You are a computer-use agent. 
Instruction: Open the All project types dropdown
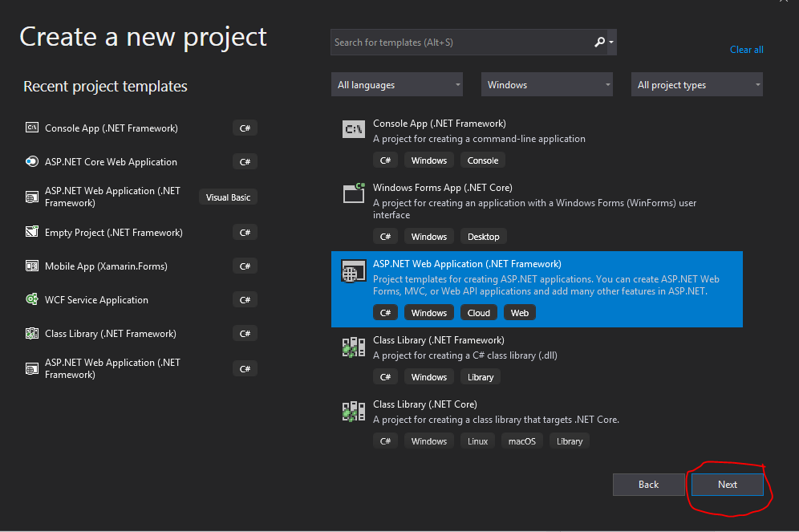click(x=696, y=84)
